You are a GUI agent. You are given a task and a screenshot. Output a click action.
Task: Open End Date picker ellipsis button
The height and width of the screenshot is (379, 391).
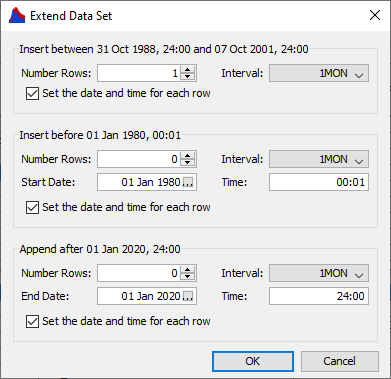tap(188, 296)
